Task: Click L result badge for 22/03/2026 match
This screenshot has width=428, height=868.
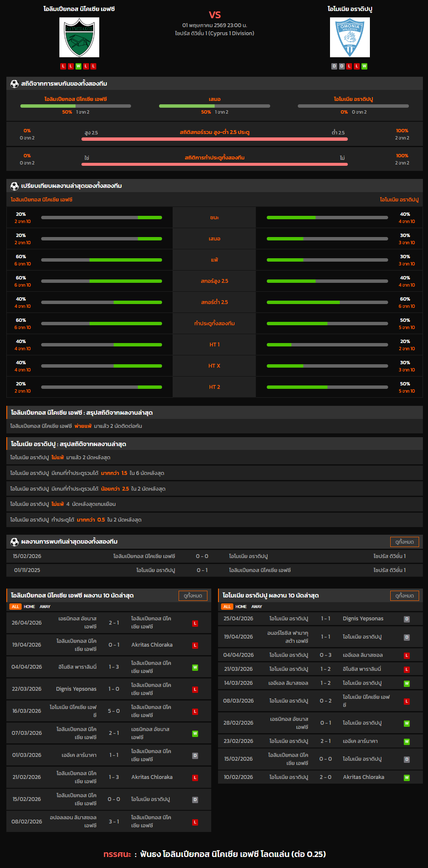Action: tap(195, 689)
